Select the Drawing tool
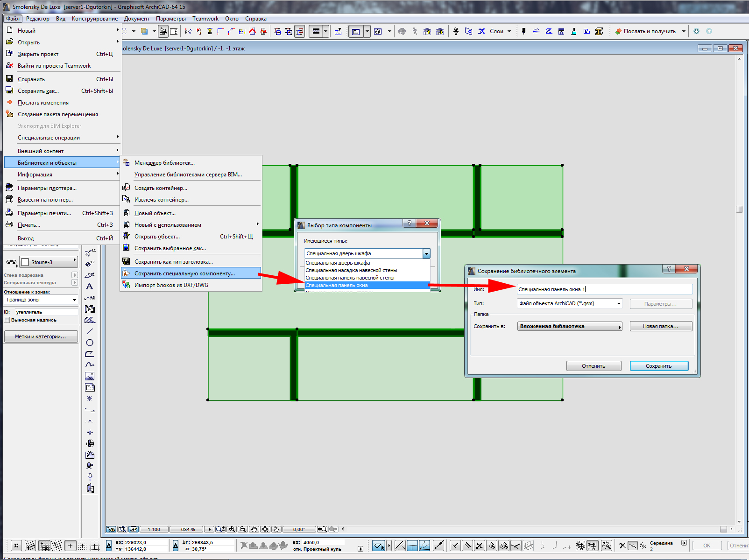The width and height of the screenshot is (749, 560). click(x=90, y=387)
